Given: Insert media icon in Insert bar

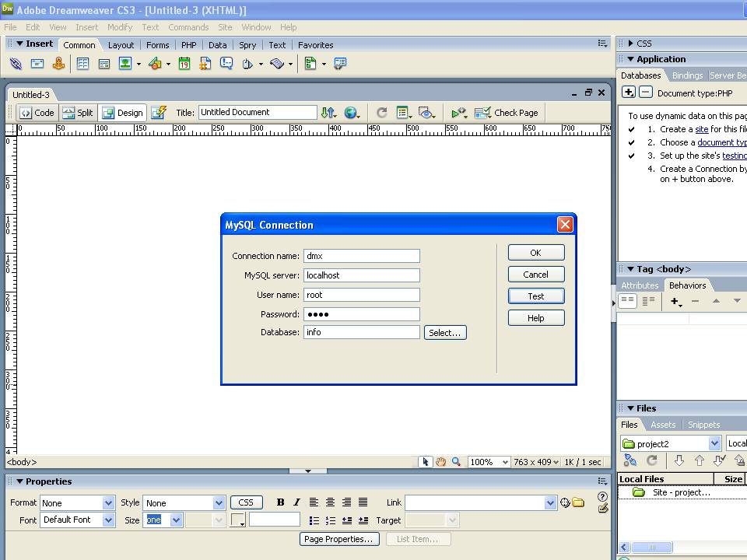Looking at the screenshot, I should click(155, 63).
